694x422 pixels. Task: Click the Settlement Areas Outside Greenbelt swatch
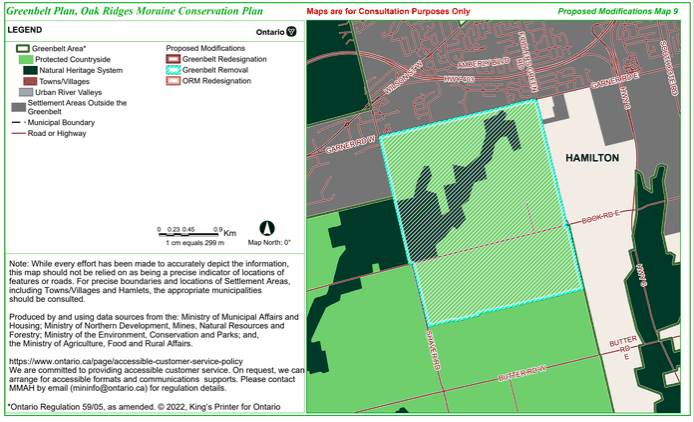point(18,107)
